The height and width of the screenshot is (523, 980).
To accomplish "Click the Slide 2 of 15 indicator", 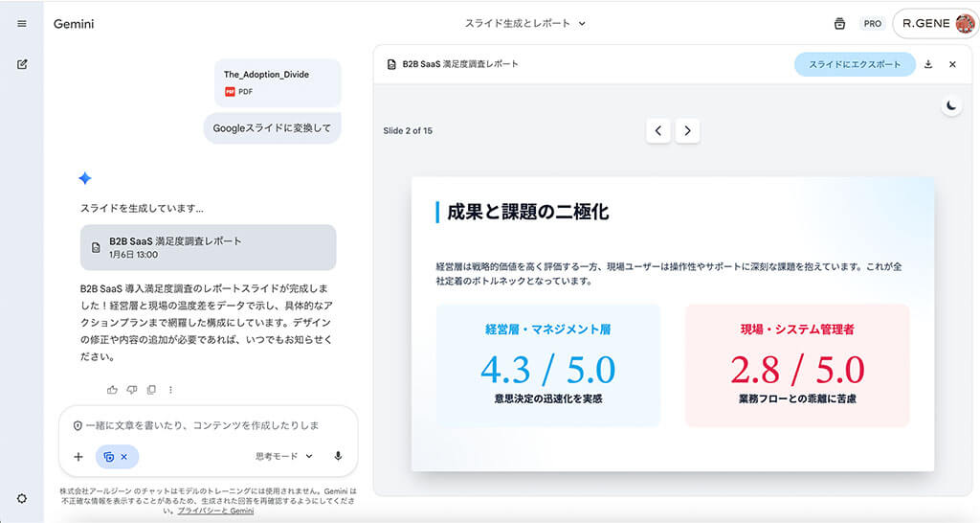I will coord(408,130).
